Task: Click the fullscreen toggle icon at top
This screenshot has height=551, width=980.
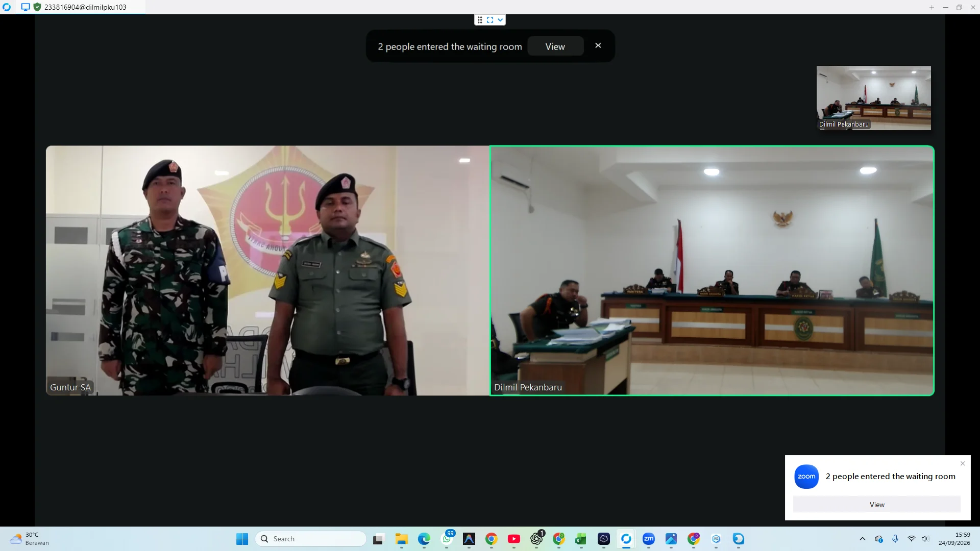Action: (490, 20)
